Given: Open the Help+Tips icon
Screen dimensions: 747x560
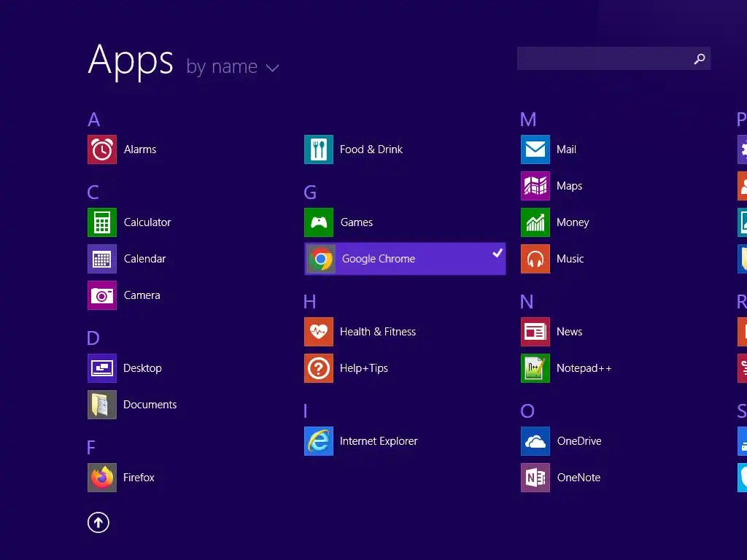Looking at the screenshot, I should [319, 368].
